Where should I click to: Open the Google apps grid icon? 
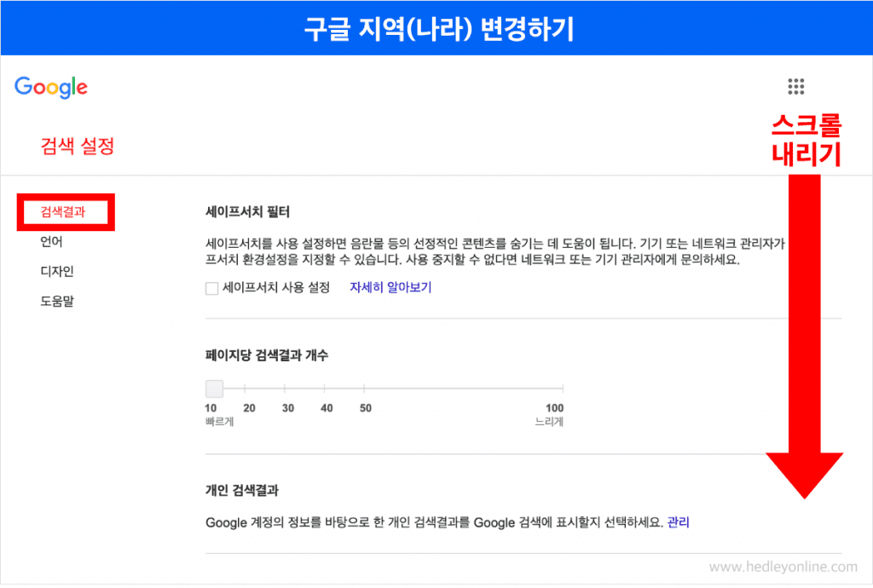[x=795, y=87]
